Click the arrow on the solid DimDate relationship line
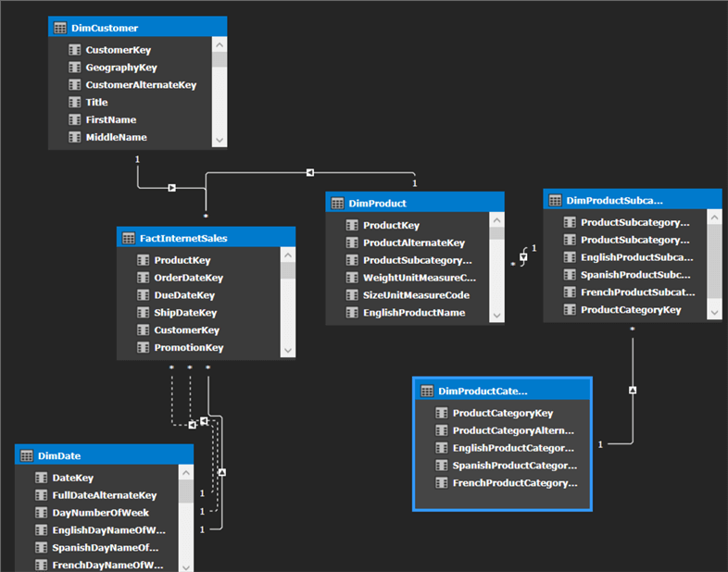The width and height of the screenshot is (728, 572). 222,472
